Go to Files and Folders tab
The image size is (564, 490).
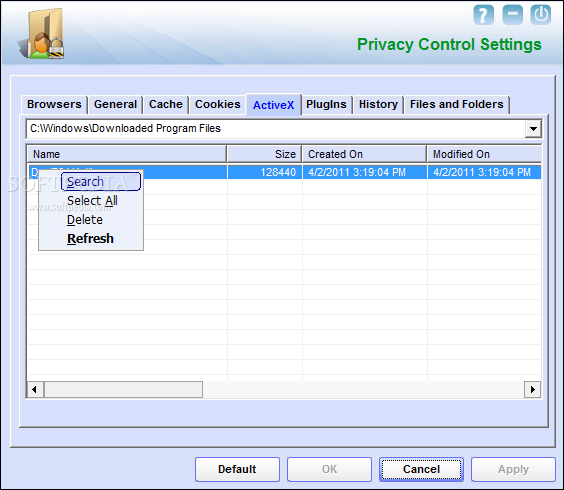(x=456, y=104)
